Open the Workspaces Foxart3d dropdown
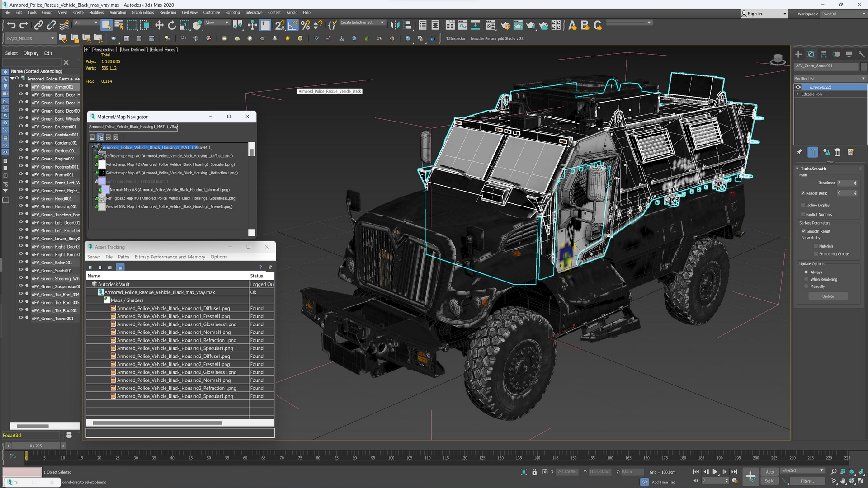 coord(843,14)
